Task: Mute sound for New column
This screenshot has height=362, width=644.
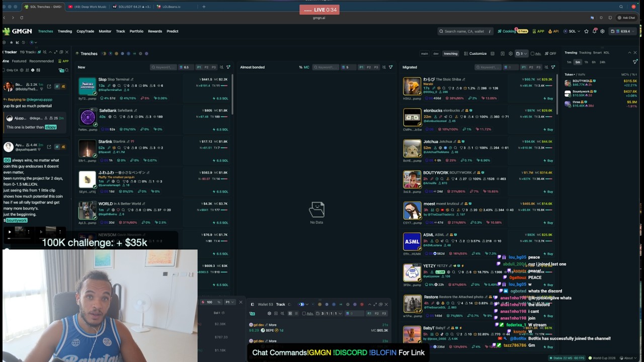Action: [221, 67]
